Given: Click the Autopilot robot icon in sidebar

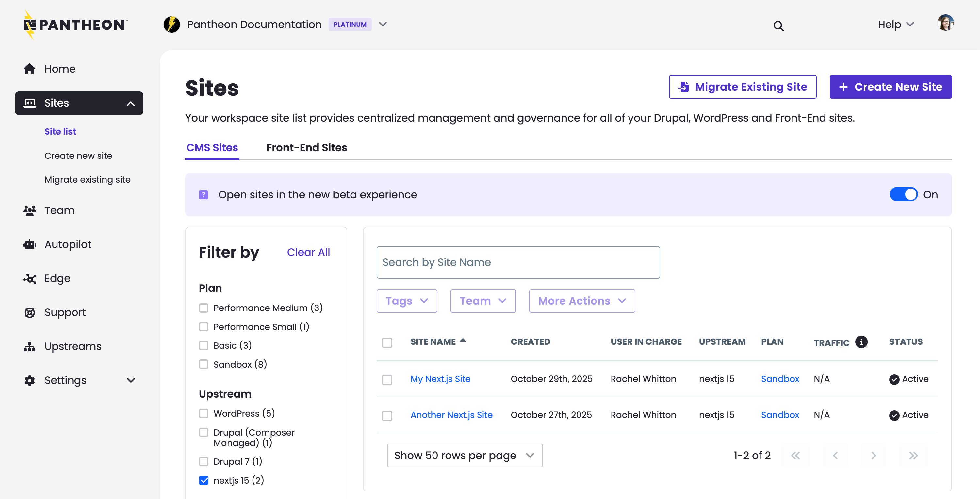Looking at the screenshot, I should pos(29,244).
